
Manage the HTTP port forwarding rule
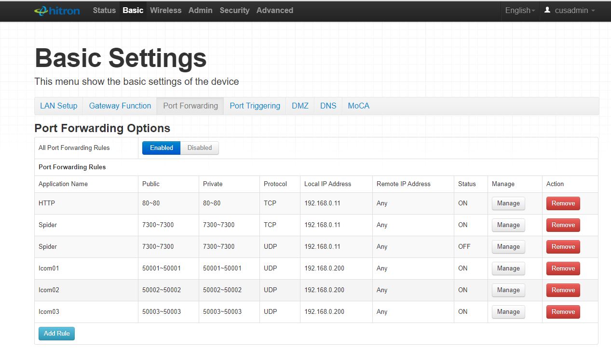[x=508, y=203]
